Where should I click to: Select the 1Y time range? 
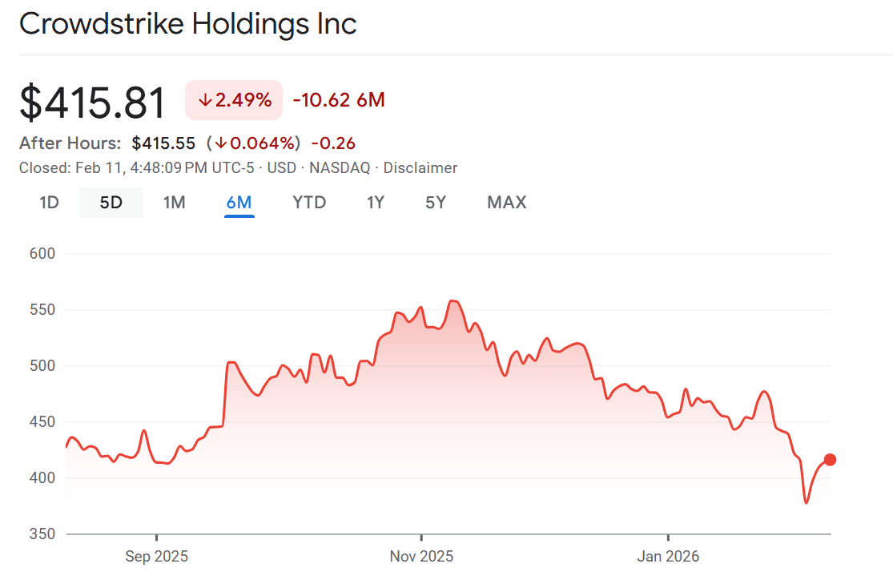pyautogui.click(x=376, y=203)
